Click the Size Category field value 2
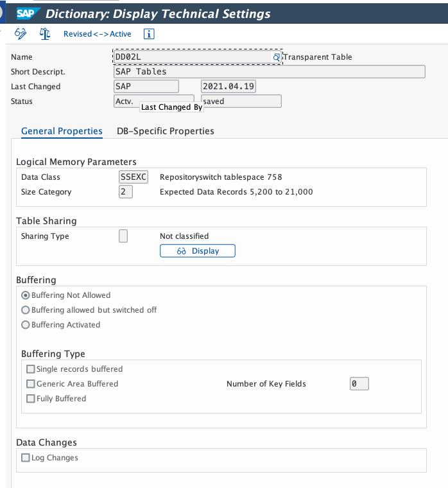This screenshot has height=488, width=448. coord(126,192)
